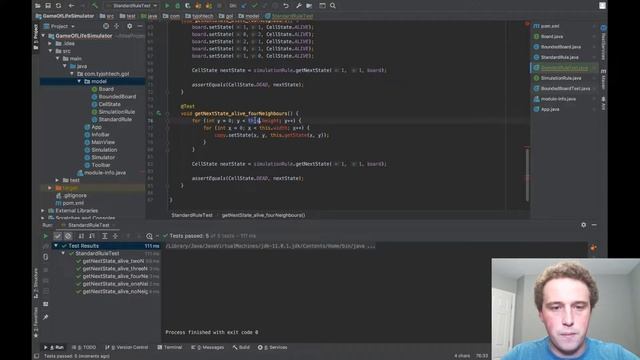This screenshot has width=640, height=360.
Task: Expand the test folder in project tree
Action: click(58, 180)
